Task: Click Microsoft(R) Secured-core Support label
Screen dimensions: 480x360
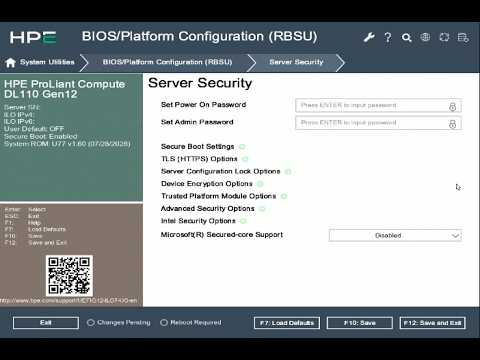Action: 222,235
